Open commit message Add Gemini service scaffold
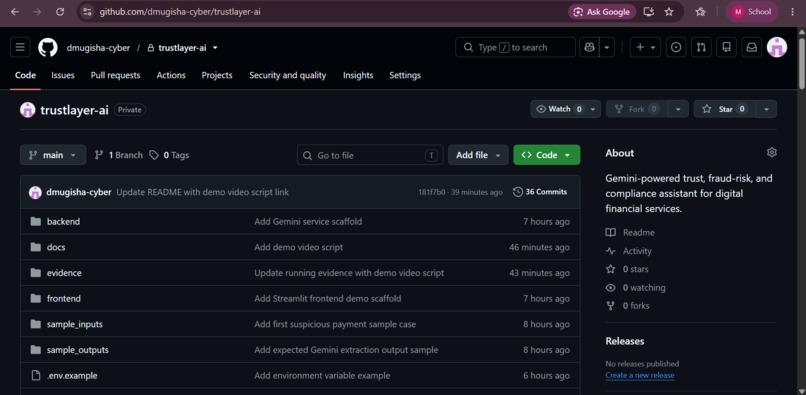This screenshot has width=806, height=395. pyautogui.click(x=308, y=222)
